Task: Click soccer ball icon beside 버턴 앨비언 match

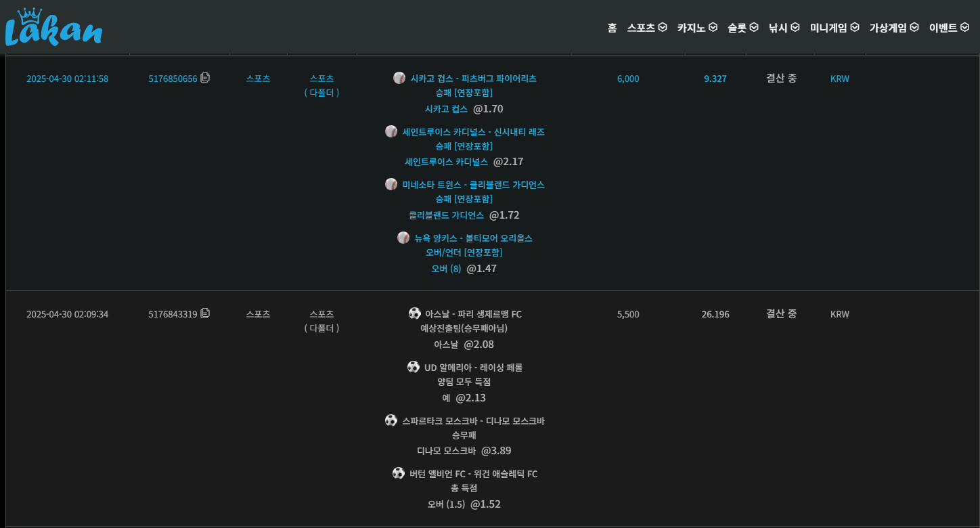Action: coord(399,473)
